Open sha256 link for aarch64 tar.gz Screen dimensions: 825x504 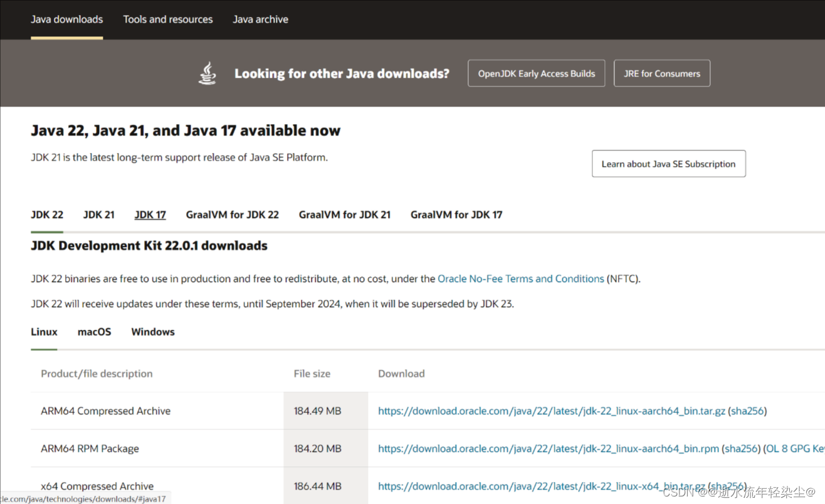click(747, 411)
